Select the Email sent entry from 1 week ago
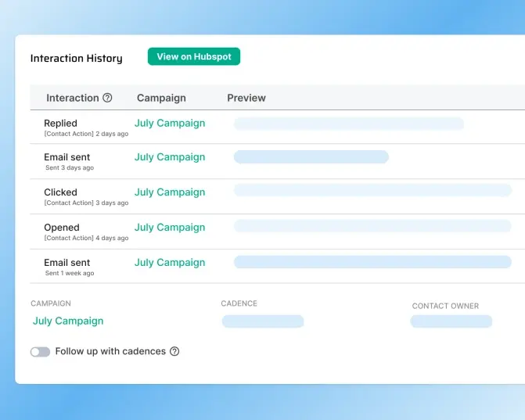 point(67,262)
